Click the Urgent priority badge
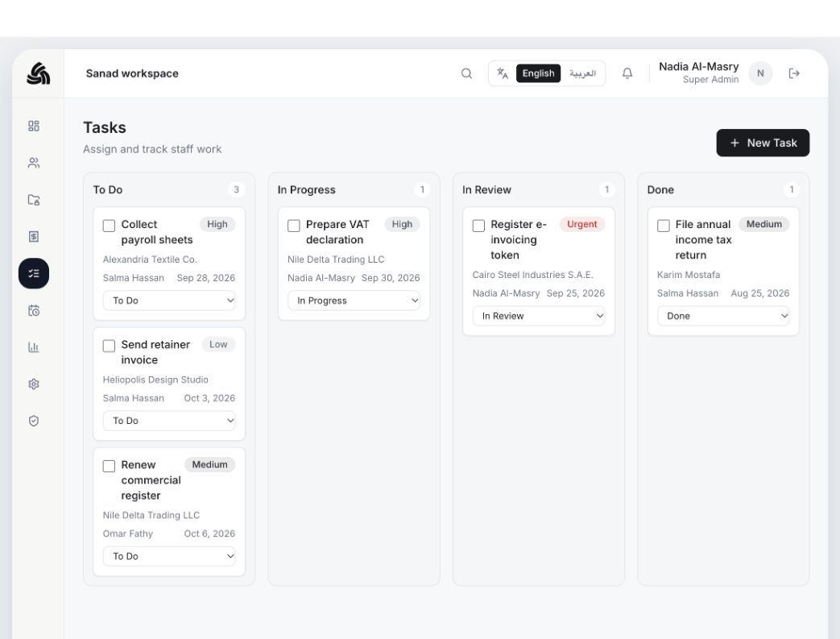This screenshot has height=639, width=840. [x=581, y=224]
